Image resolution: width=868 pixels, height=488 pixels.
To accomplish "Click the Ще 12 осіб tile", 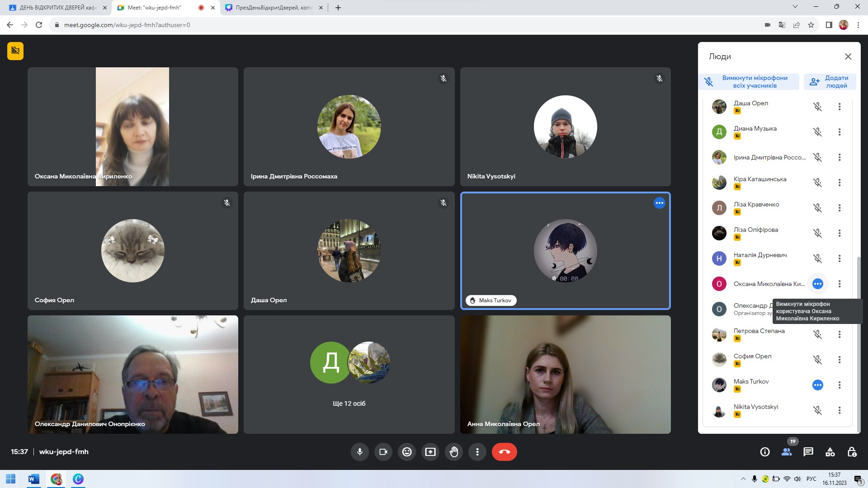I will pos(349,375).
